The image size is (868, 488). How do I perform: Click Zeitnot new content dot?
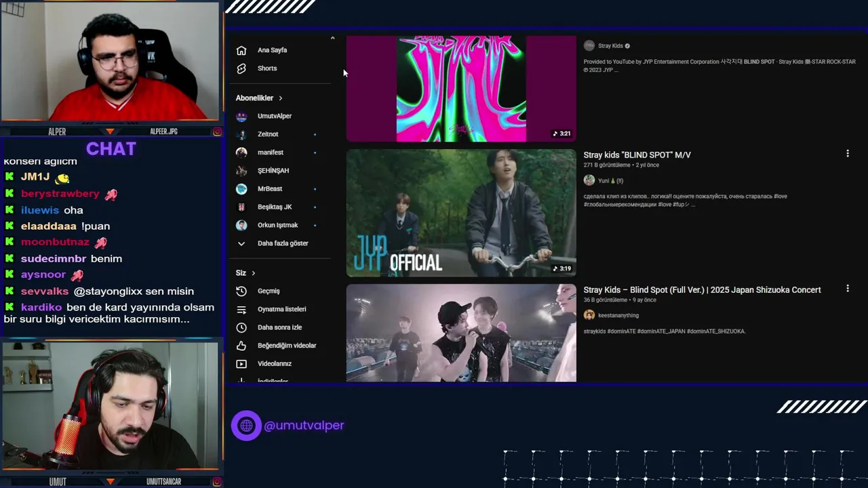[315, 135]
